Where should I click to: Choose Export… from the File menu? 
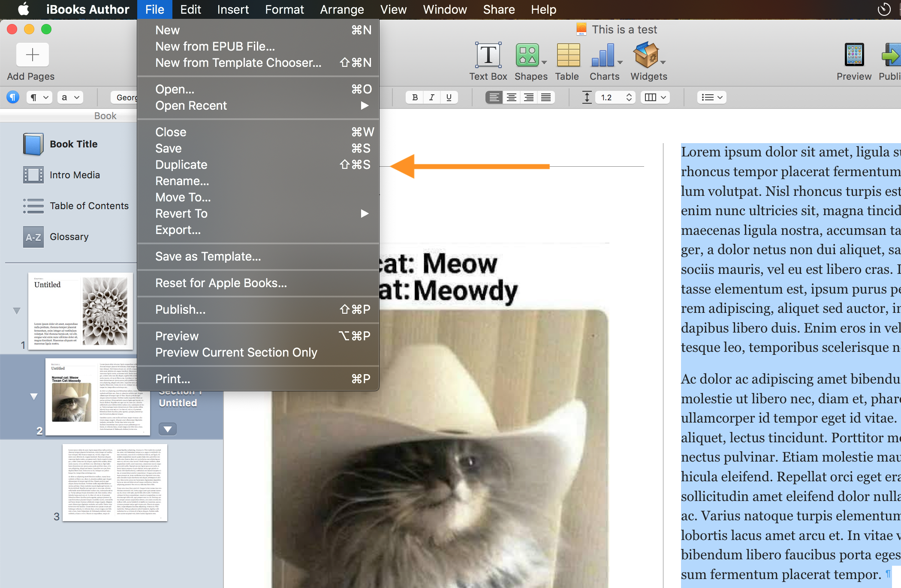coord(258,230)
